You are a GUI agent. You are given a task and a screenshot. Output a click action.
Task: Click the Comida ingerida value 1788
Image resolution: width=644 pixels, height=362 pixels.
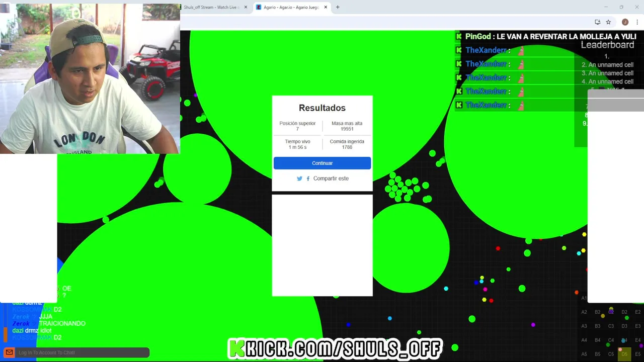point(347,147)
